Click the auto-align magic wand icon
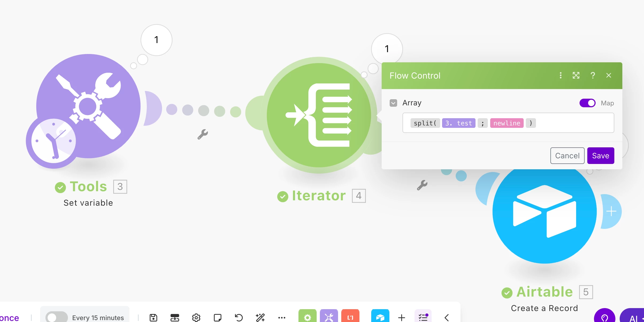Screen dimensions: 644x322 260,317
